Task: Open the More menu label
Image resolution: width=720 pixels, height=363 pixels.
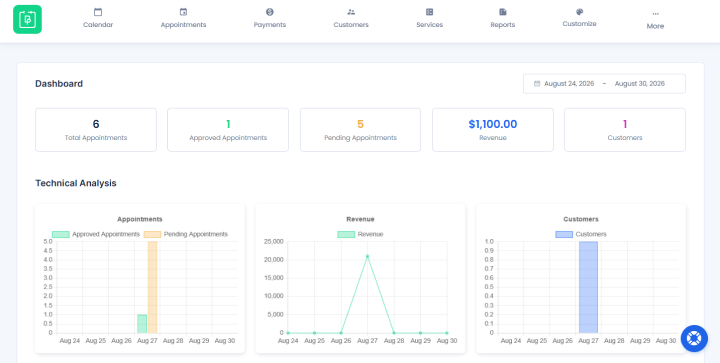Action: [655, 26]
